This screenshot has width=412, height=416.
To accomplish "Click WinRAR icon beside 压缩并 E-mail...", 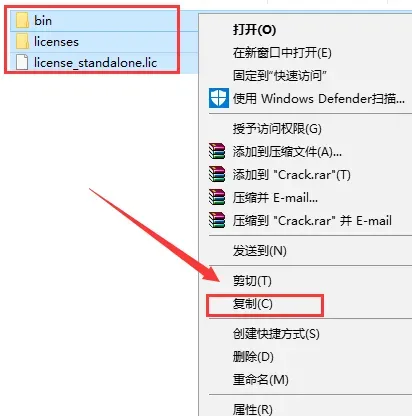I will [217, 197].
